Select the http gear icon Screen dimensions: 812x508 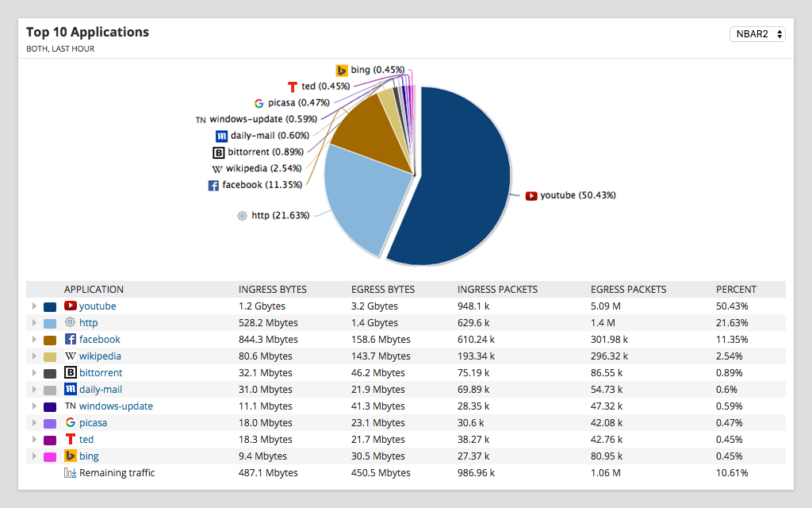pos(71,322)
